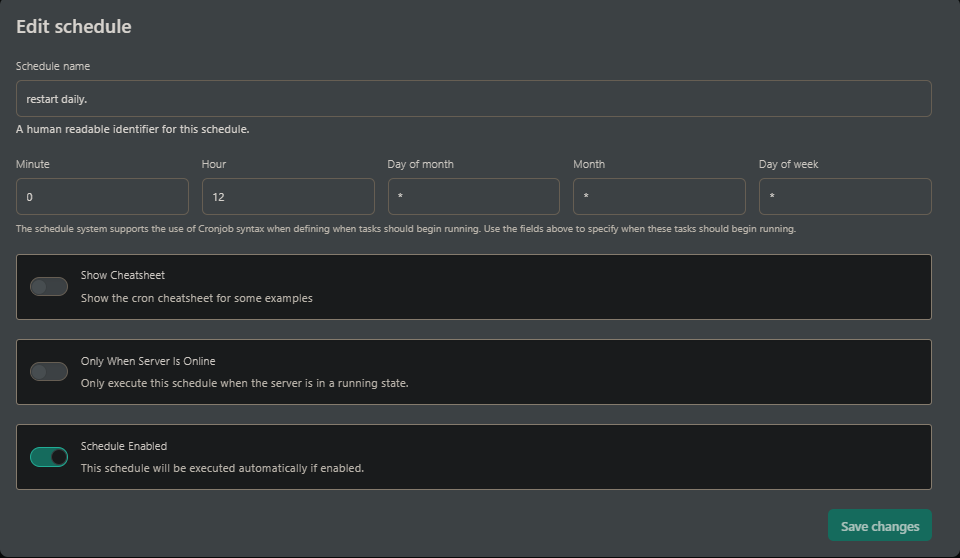Click the Minute field label
Screen dimensions: 960x558
[x=33, y=164]
